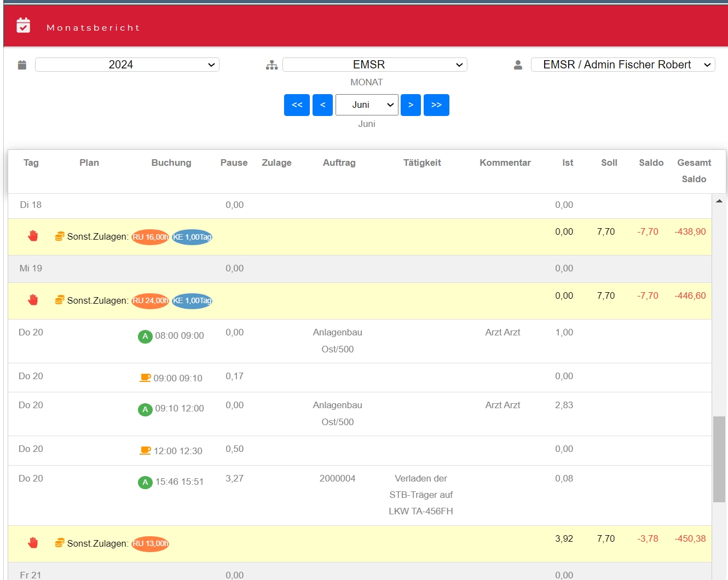The height and width of the screenshot is (580, 728).
Task: Click the Saldo value -3,78
Action: (x=648, y=538)
